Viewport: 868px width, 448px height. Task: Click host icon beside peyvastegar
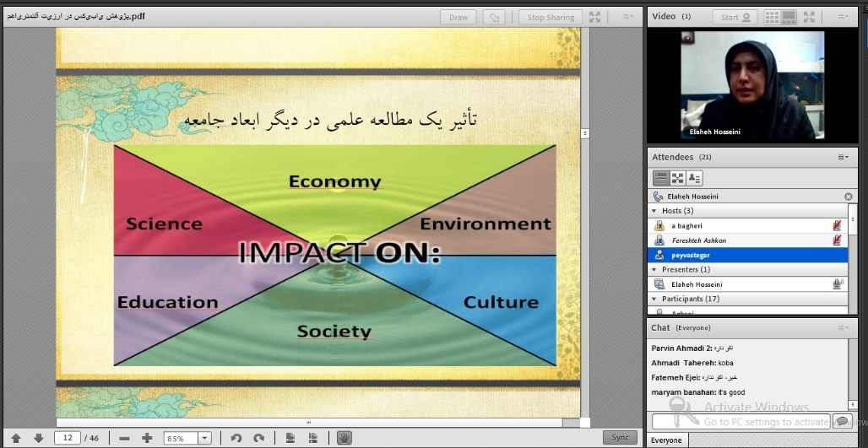pos(659,255)
